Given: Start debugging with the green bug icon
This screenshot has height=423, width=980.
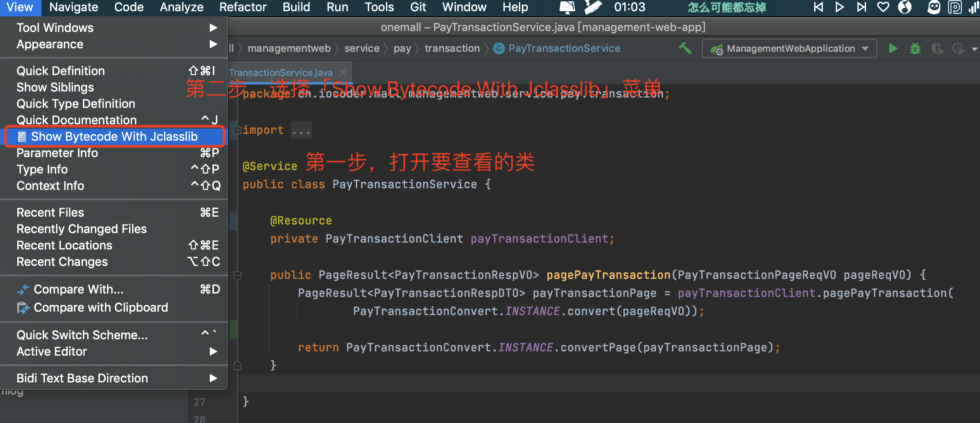Looking at the screenshot, I should 915,48.
